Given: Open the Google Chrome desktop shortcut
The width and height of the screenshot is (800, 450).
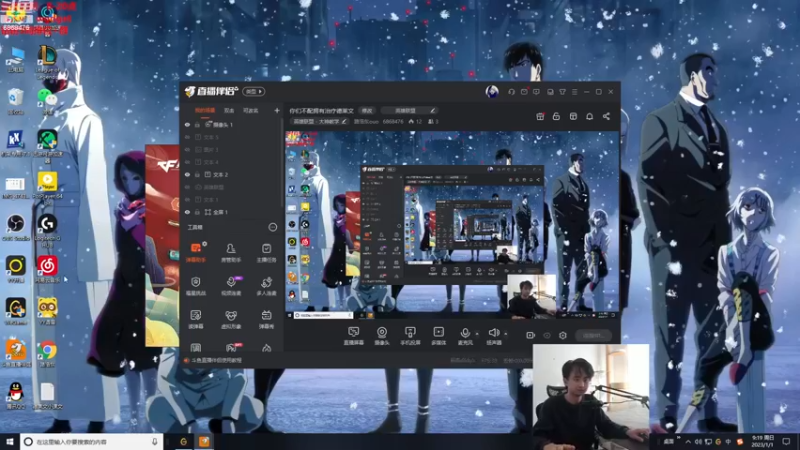Looking at the screenshot, I should click(47, 354).
